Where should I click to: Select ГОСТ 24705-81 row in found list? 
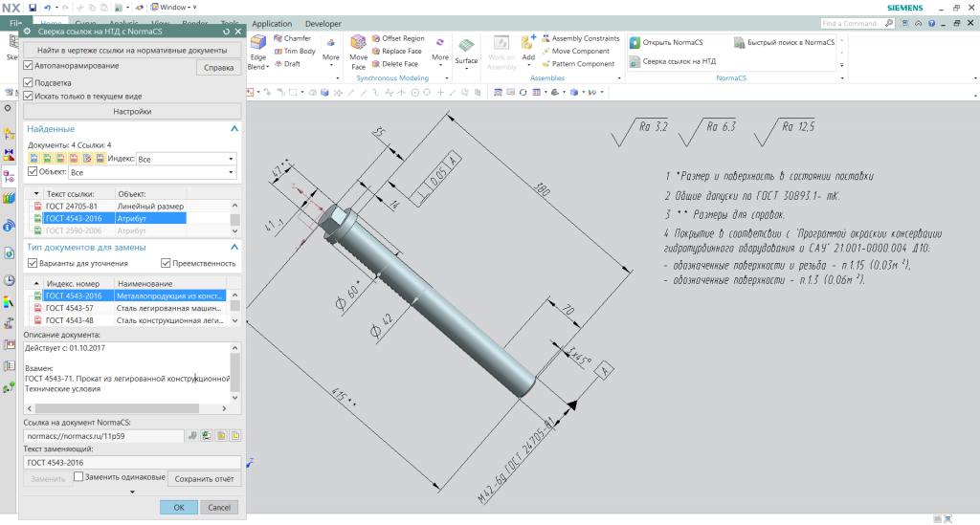pos(108,206)
